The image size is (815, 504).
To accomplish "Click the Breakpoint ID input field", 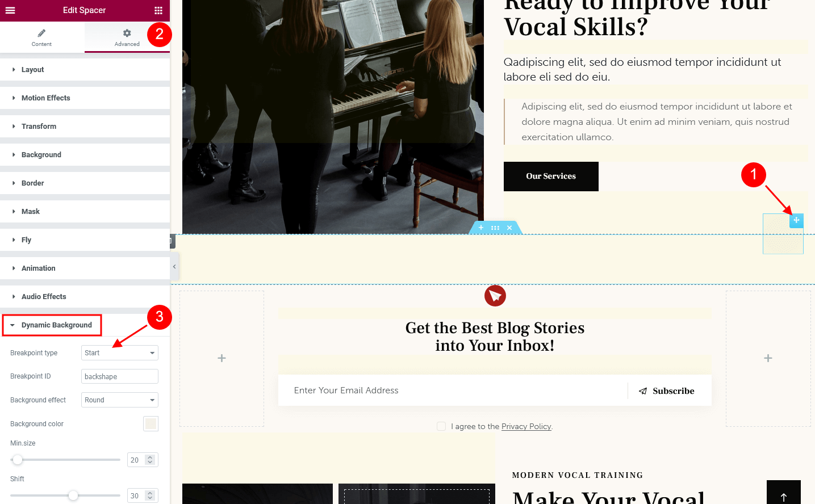I will pos(120,376).
